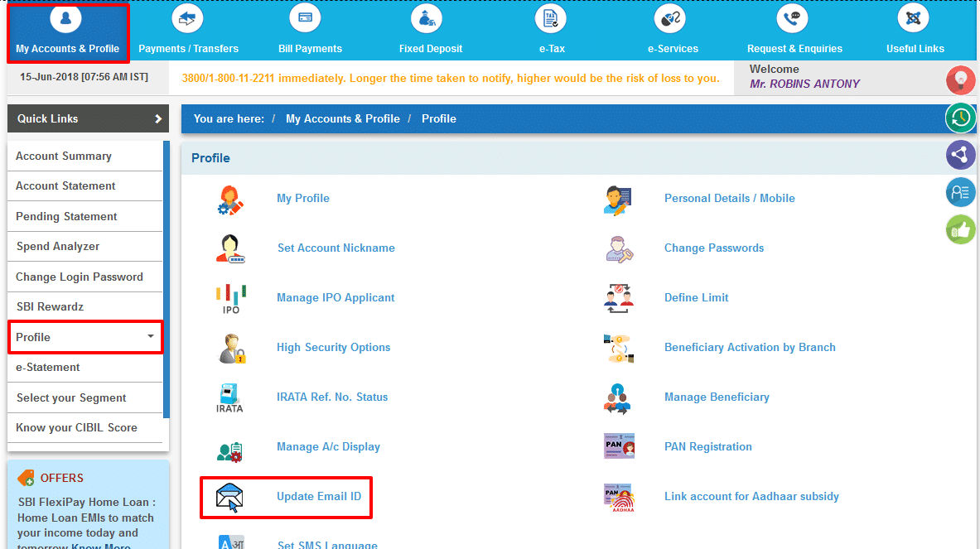This screenshot has height=549, width=980.
Task: Open the Change Passwords link
Action: (x=714, y=248)
